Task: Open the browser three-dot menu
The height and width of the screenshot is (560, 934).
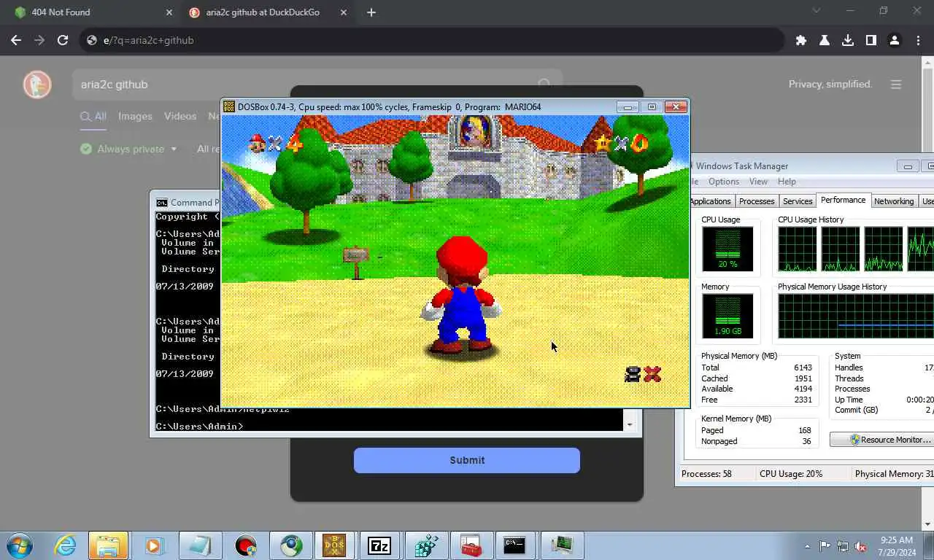Action: [x=917, y=40]
